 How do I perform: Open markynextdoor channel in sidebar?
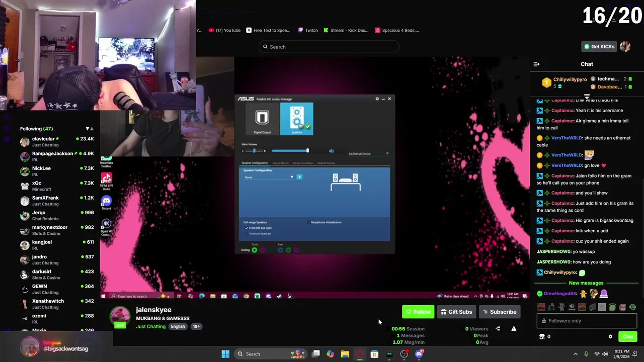coord(56,230)
